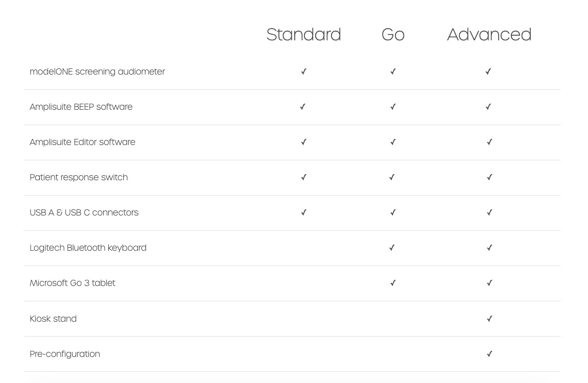Click the modelONE screening audiometer label
The height and width of the screenshot is (383, 588).
[x=97, y=71]
